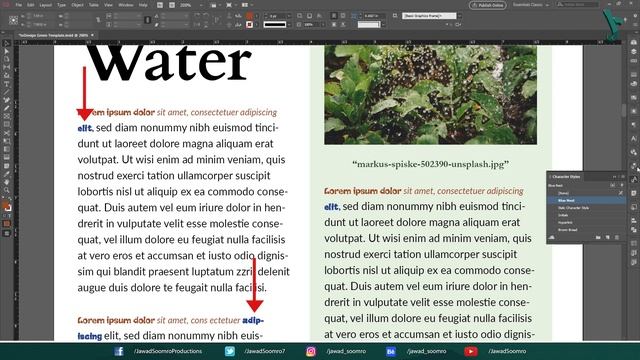The height and width of the screenshot is (360, 640).
Task: Click the markus-spiske-502390-unsplash.jpg caption text
Action: click(430, 164)
